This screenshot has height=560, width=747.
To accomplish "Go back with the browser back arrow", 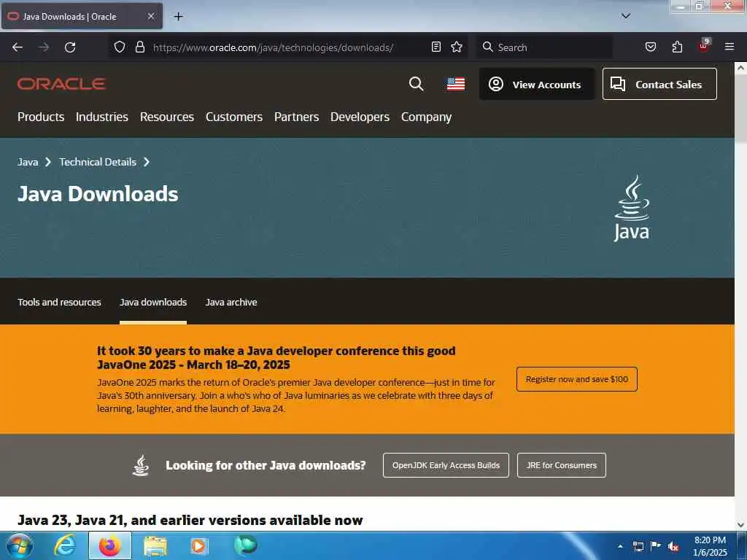I will 18,47.
